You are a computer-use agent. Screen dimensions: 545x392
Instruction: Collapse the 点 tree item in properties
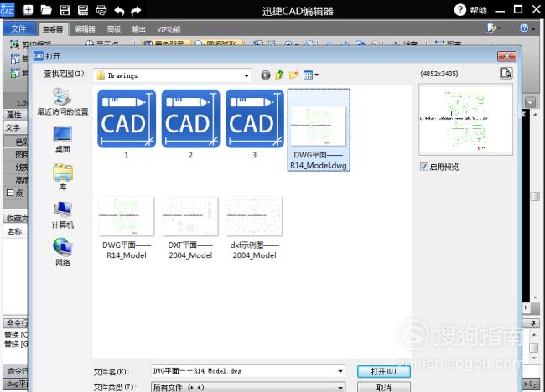point(10,193)
